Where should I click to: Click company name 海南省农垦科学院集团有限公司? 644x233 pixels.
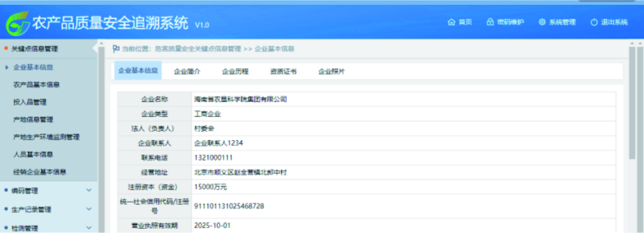tap(241, 99)
